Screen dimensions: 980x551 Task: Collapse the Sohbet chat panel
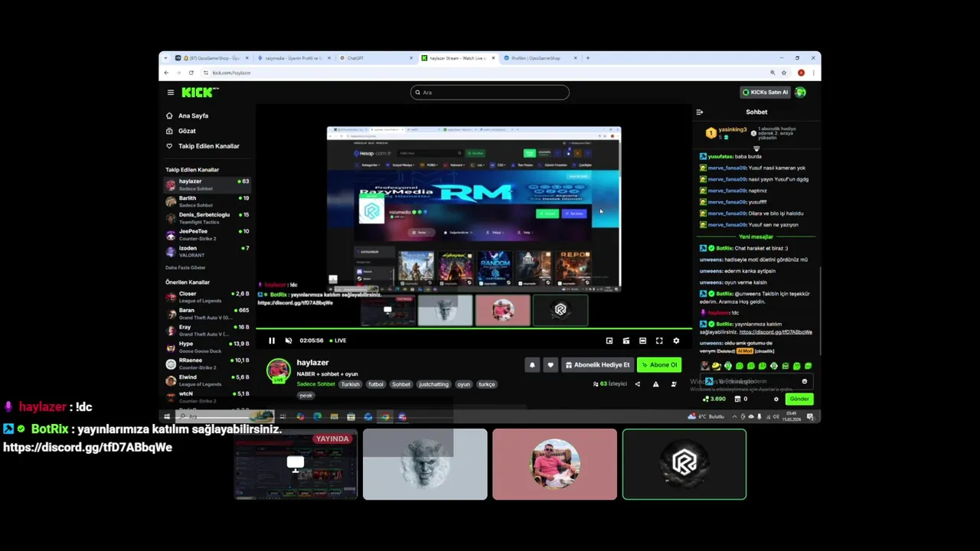click(699, 112)
